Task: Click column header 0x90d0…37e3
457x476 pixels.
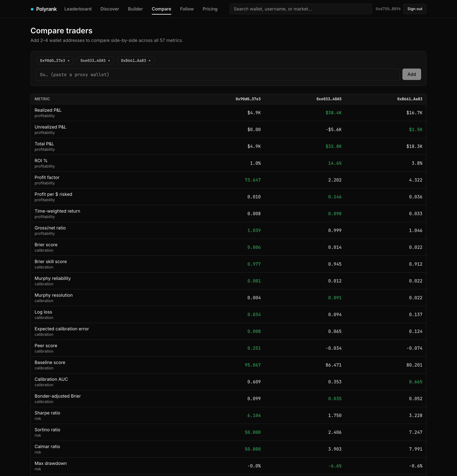Action: pos(248,99)
